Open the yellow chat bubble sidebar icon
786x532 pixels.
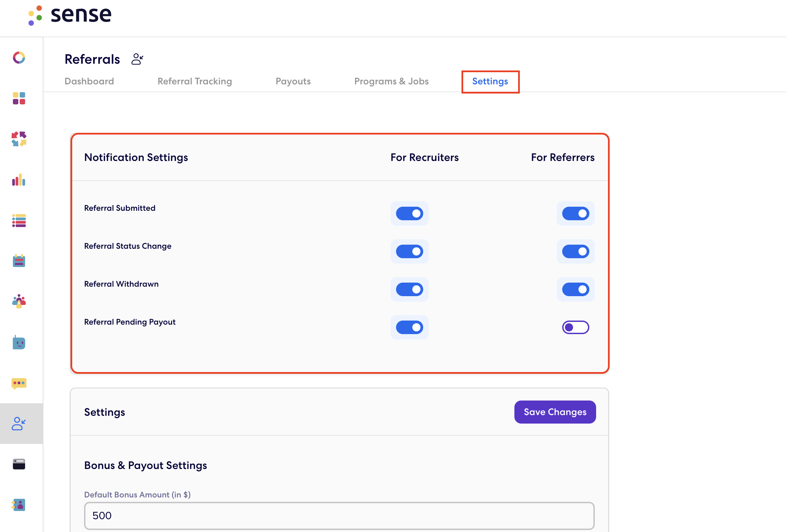coord(19,383)
